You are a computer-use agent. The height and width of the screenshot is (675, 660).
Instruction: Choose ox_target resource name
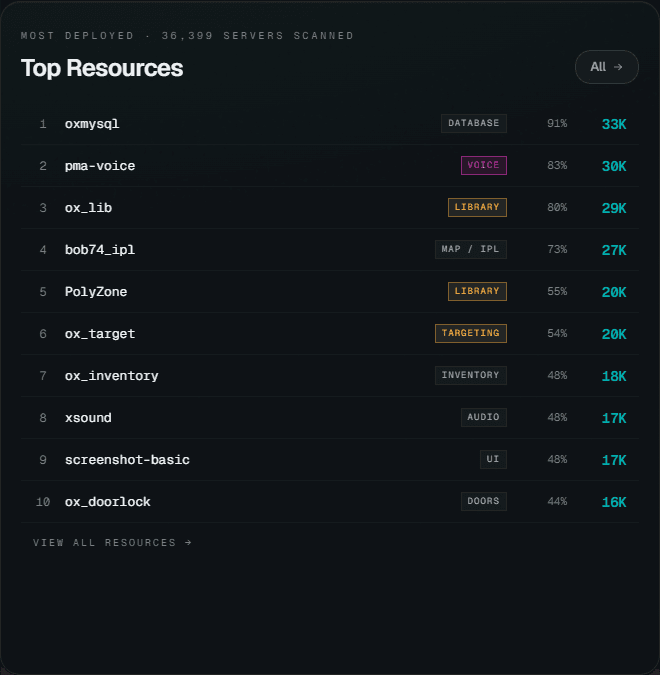[100, 334]
